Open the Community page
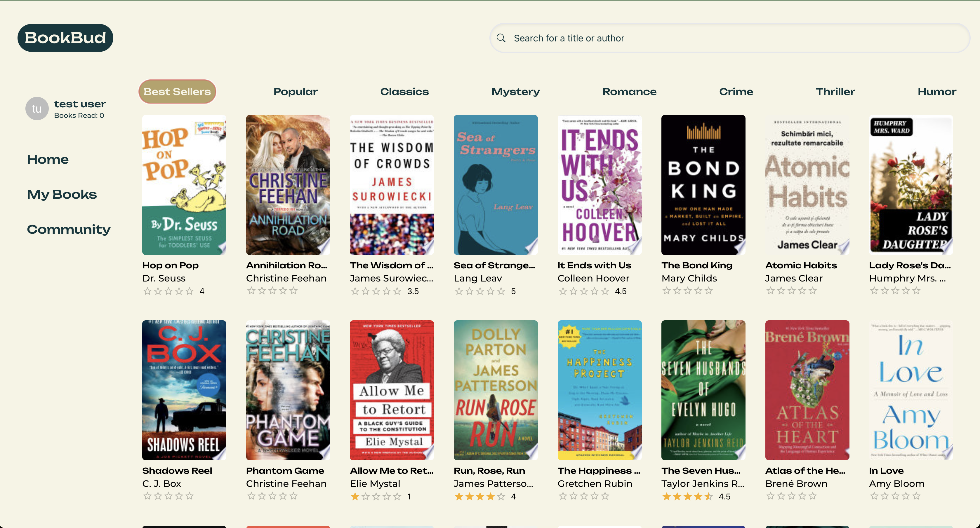Screen dimensions: 980x528 click(69, 229)
